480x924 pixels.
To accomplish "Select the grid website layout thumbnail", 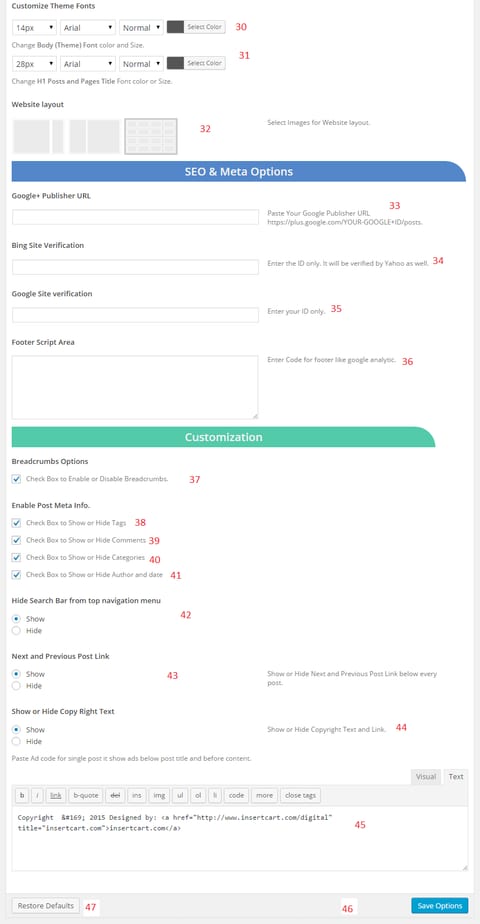I will (151, 136).
